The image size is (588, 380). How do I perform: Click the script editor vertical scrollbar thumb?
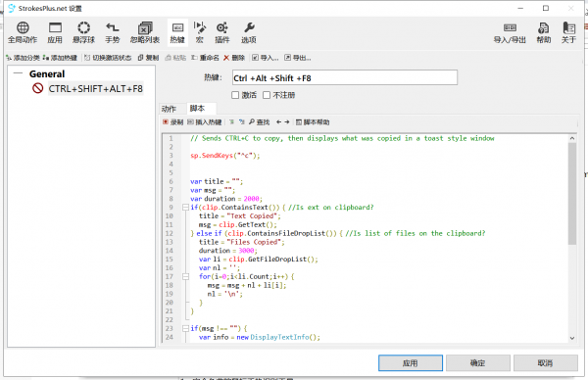point(572,194)
